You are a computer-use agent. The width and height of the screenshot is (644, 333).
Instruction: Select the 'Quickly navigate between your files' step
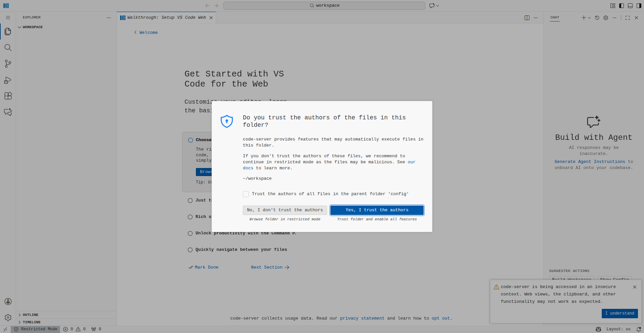click(x=241, y=249)
